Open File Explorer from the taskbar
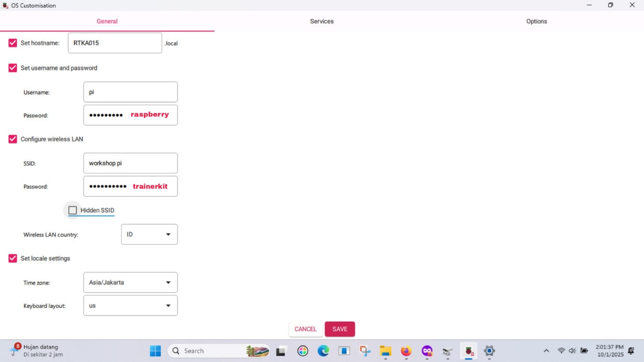This screenshot has width=644, height=362. 385,351
